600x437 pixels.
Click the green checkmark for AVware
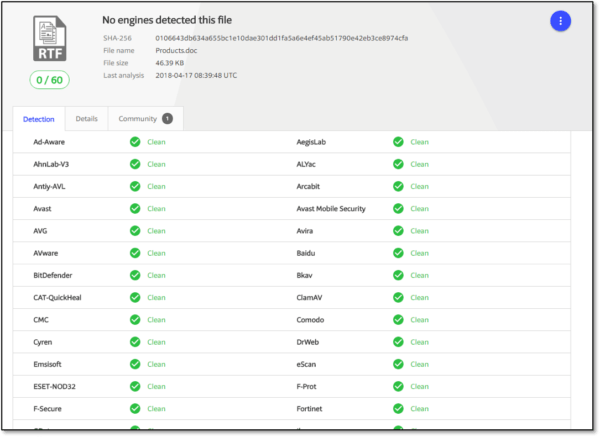click(135, 253)
